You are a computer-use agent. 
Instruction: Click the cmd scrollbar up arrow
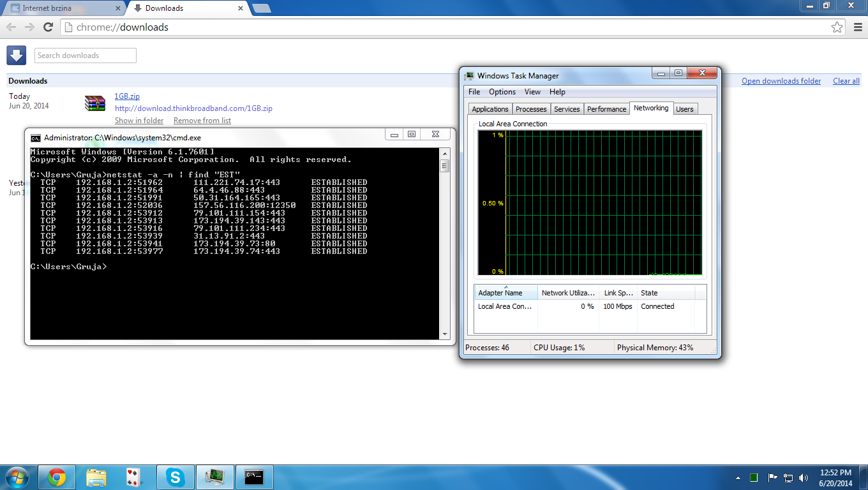444,153
